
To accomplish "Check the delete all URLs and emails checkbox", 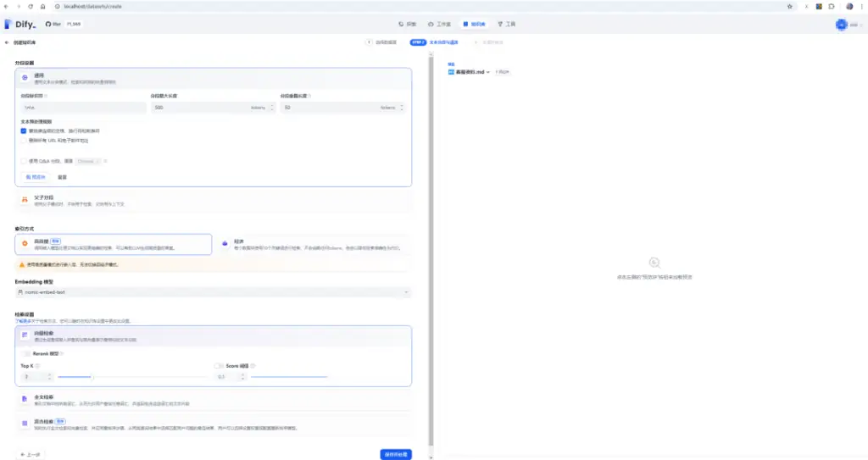I will click(x=24, y=141).
